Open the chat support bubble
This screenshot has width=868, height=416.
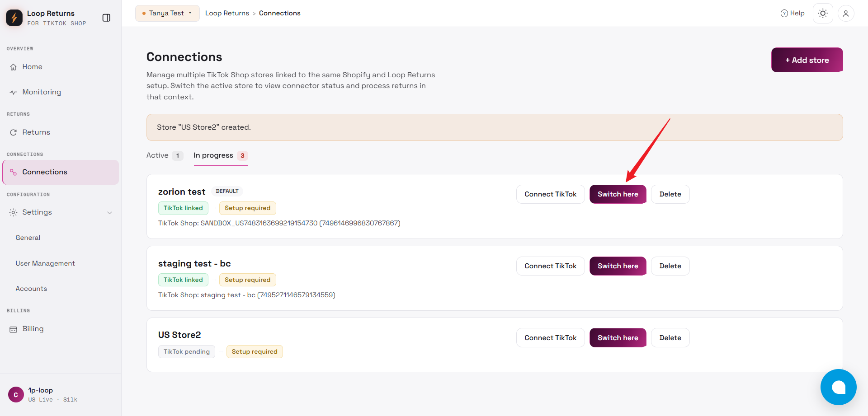pyautogui.click(x=839, y=387)
